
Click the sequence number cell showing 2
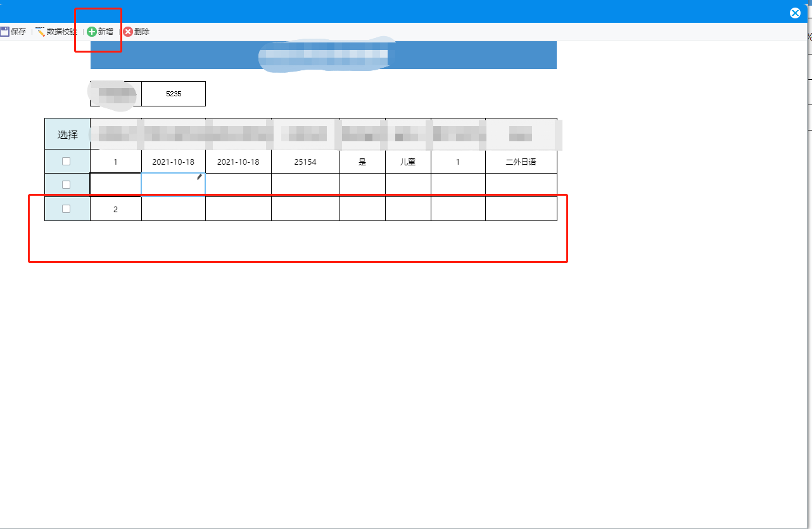(x=115, y=209)
